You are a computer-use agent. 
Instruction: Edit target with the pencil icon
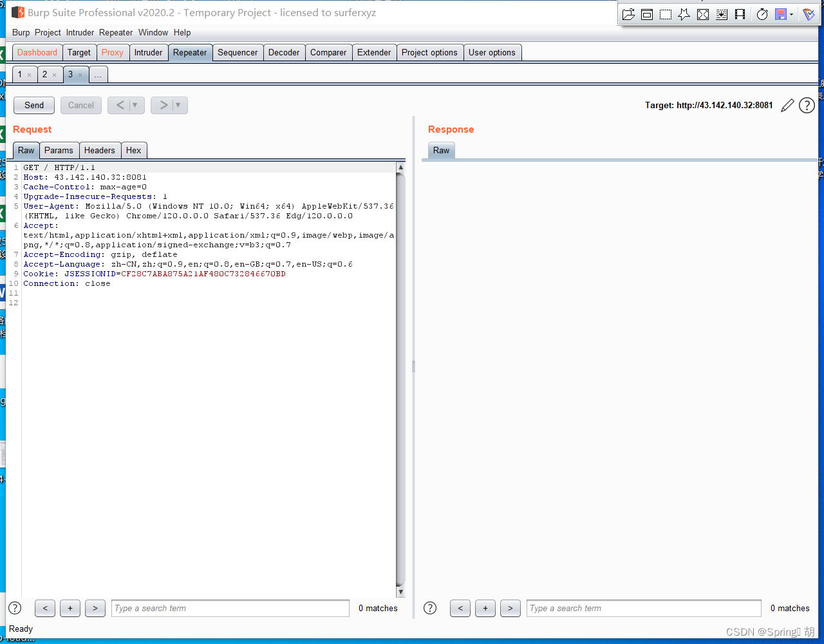tap(787, 106)
